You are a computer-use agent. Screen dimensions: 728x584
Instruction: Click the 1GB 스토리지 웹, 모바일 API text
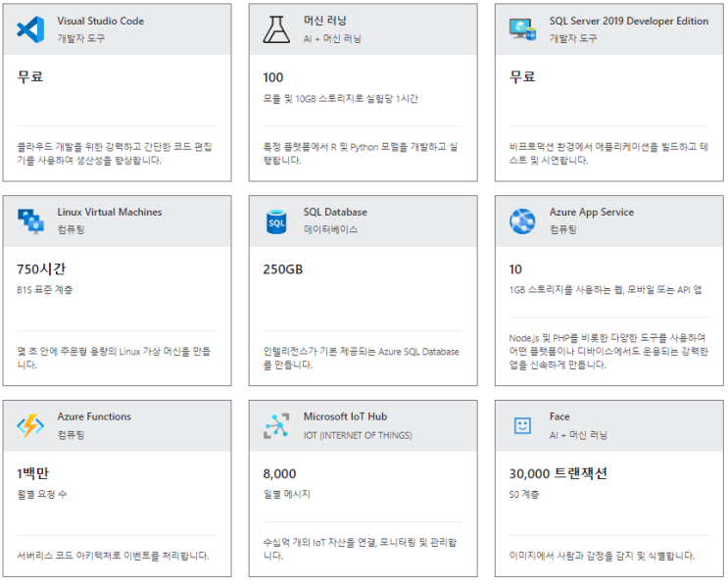pos(606,290)
